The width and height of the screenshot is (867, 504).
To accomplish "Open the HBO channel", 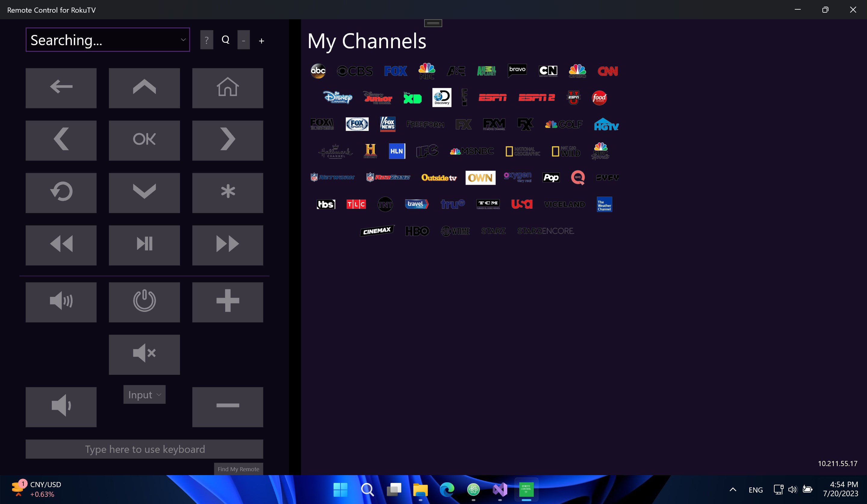I will [x=417, y=231].
